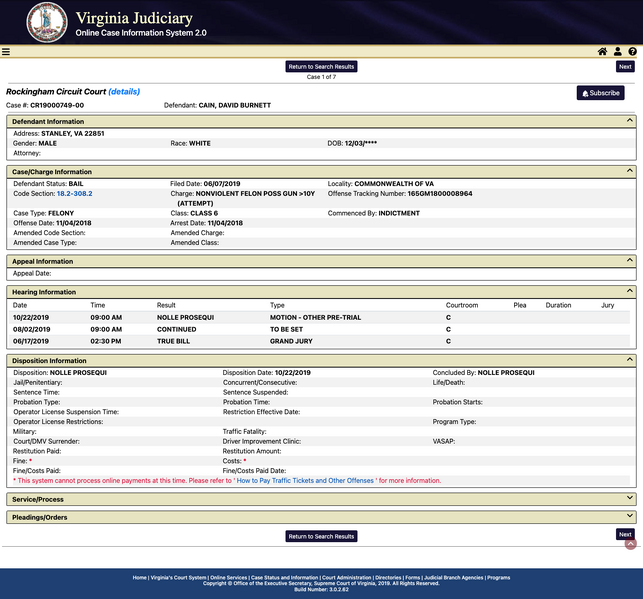Click the TO BE SET hearing type
Viewport: 643px width, 599px height.
coord(286,329)
